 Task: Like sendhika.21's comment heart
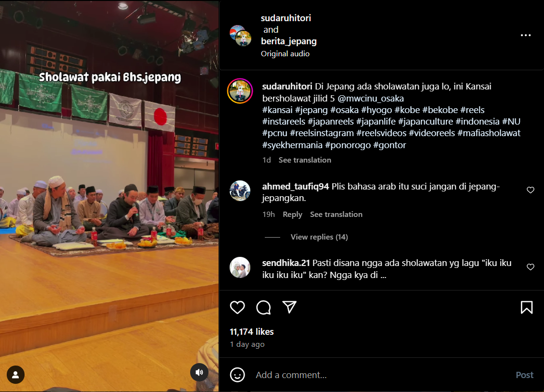coord(531,267)
